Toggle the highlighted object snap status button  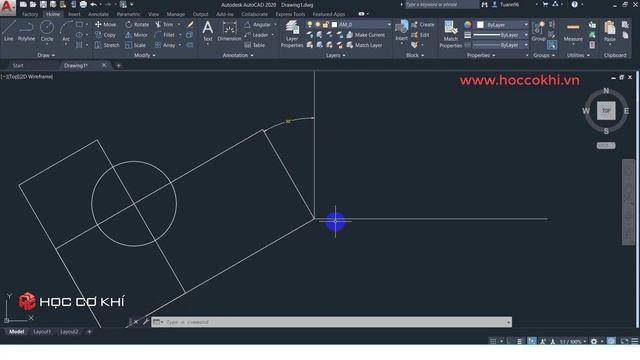pyautogui.click(x=531, y=341)
